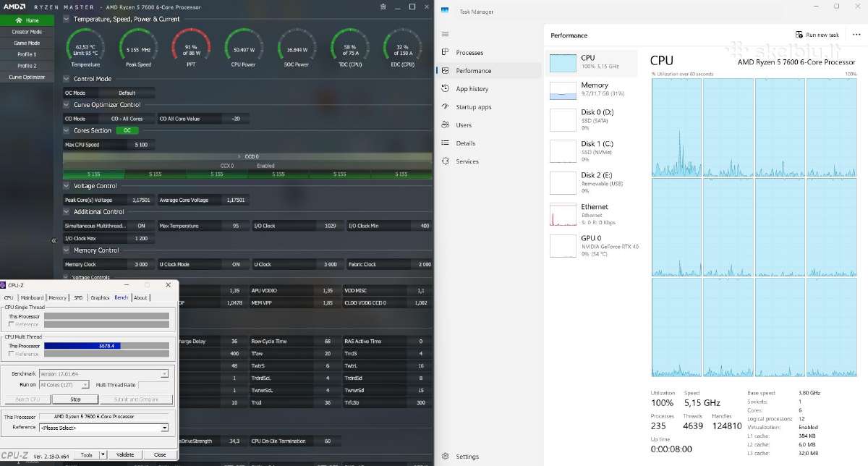Image resolution: width=868 pixels, height=466 pixels.
Task: Switch to About tab in CPU-Z
Action: [x=140, y=297]
